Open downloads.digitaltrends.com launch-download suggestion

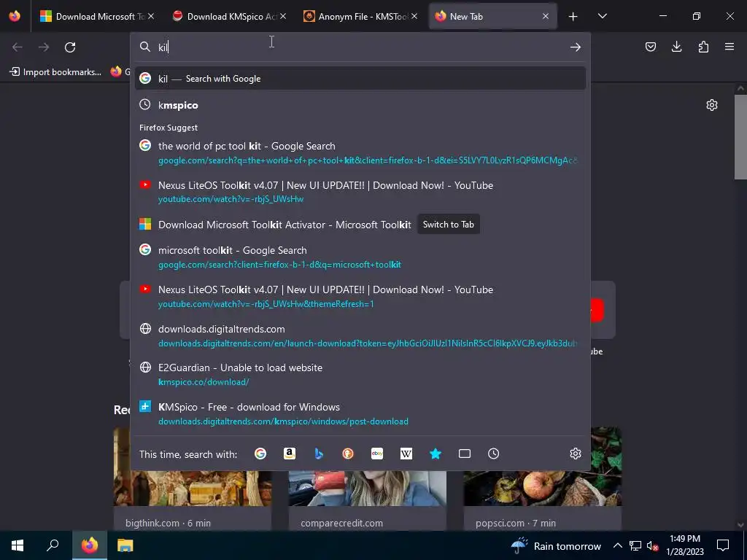360,335
